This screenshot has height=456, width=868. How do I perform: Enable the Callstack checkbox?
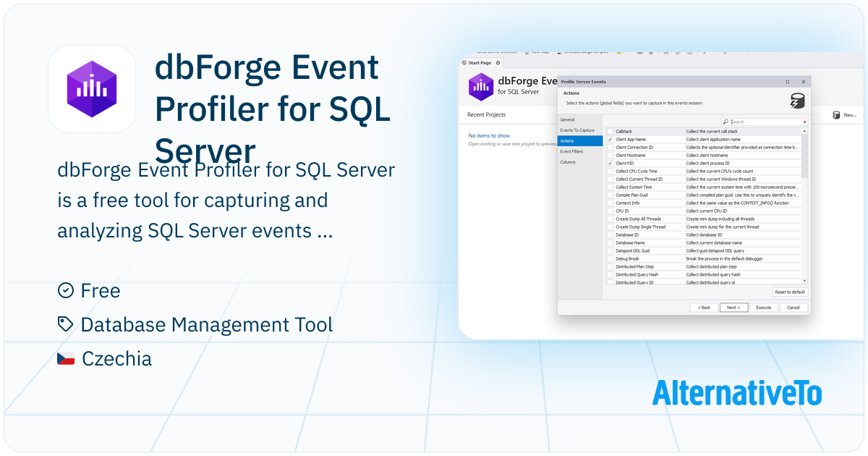click(x=610, y=131)
